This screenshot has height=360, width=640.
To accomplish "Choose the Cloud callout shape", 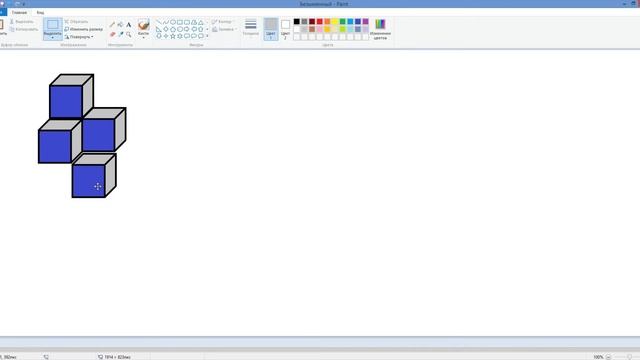I will [201, 36].
